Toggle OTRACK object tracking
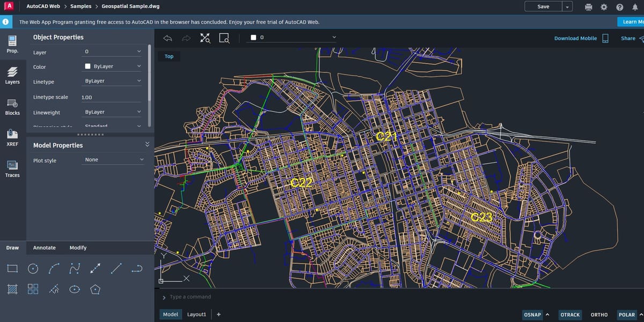This screenshot has width=644, height=322. coord(570,314)
